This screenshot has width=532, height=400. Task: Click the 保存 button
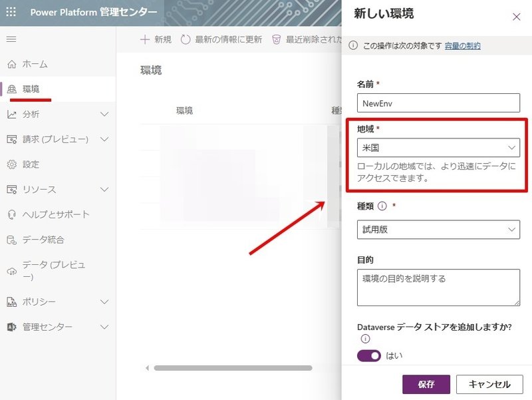point(426,384)
